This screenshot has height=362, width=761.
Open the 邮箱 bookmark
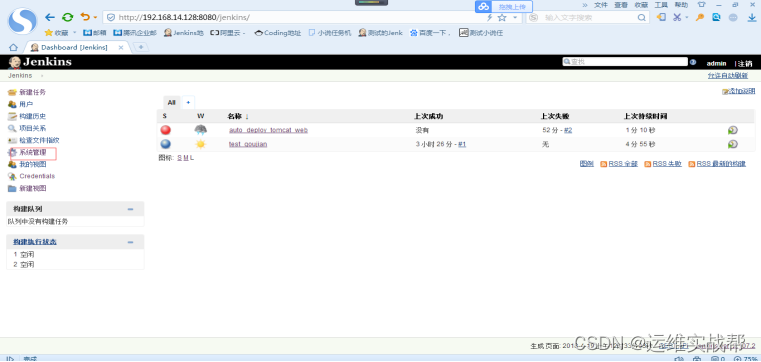click(95, 33)
